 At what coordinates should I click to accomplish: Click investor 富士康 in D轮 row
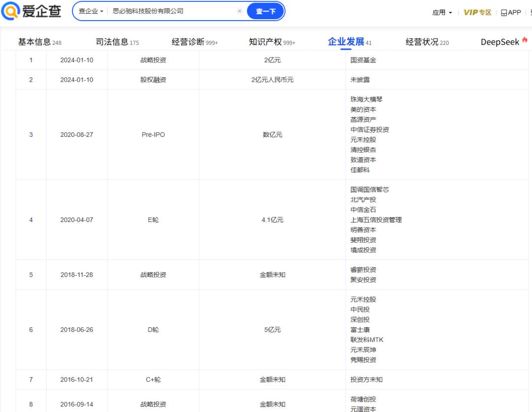(x=360, y=330)
